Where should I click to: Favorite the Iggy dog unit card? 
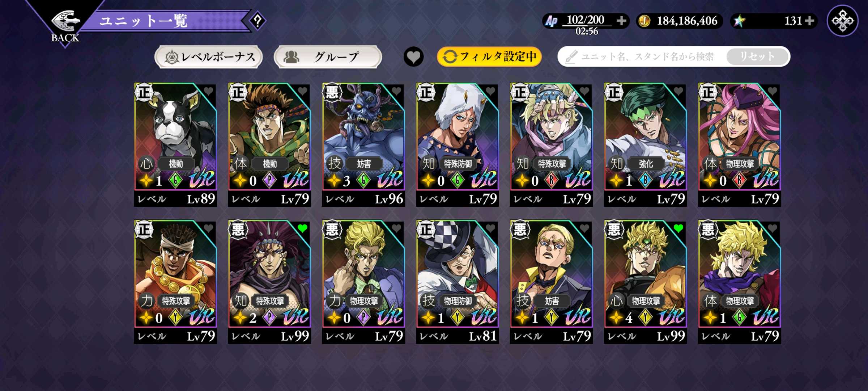tap(208, 91)
